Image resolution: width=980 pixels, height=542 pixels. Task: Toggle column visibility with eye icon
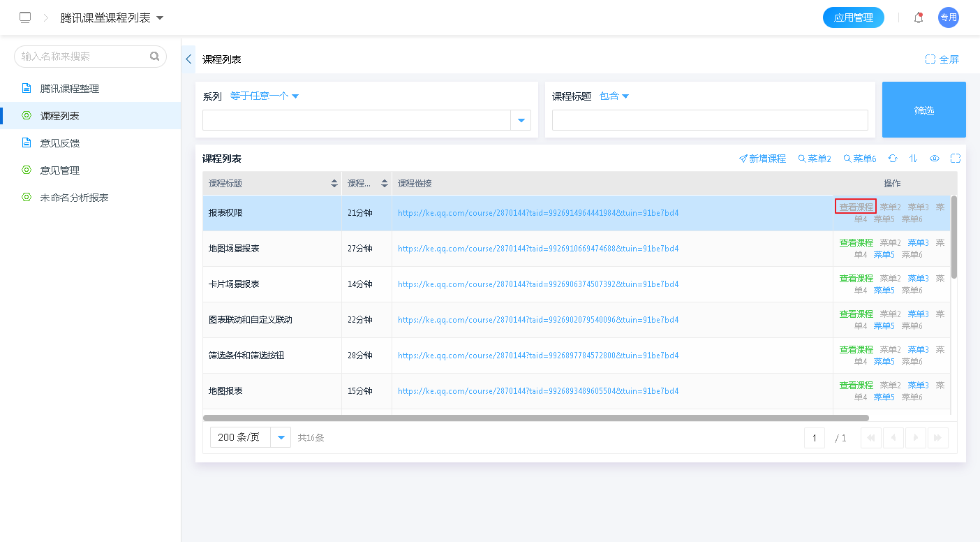tap(935, 159)
